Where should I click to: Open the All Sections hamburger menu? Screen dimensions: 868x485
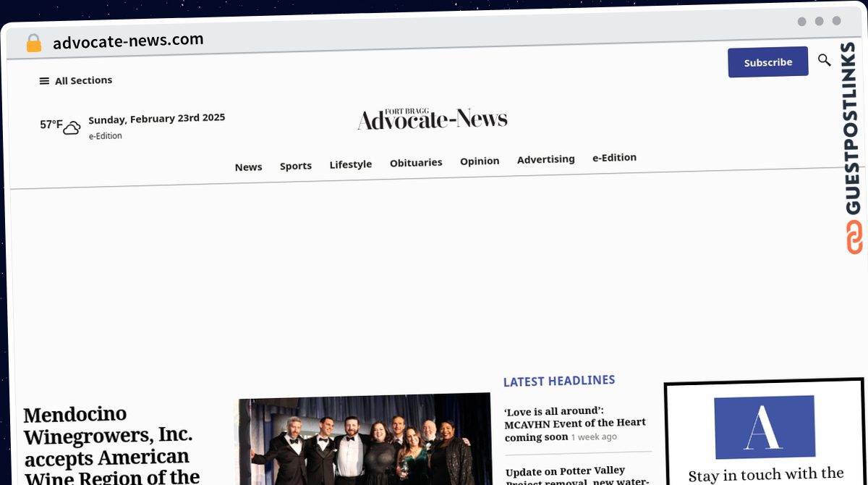(x=75, y=80)
